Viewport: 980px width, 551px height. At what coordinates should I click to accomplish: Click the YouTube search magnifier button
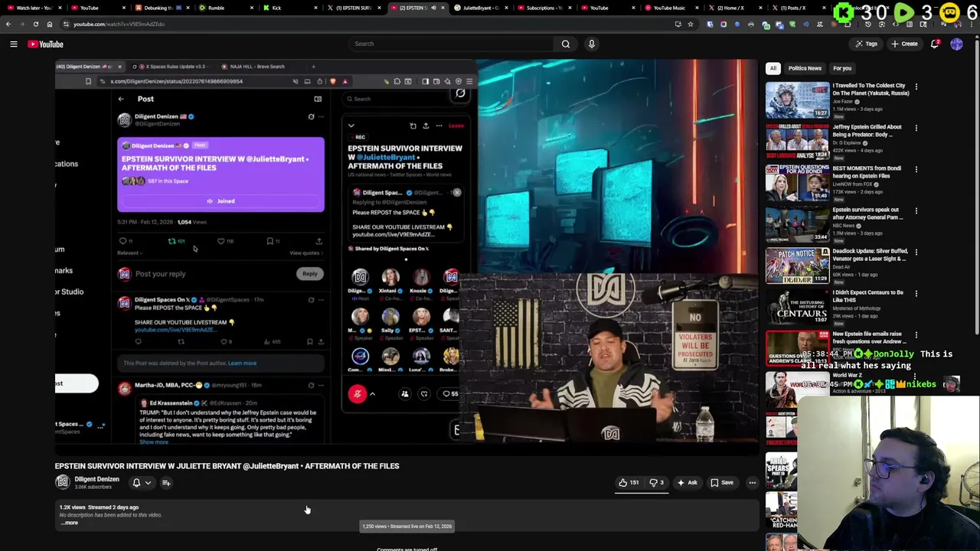(565, 44)
